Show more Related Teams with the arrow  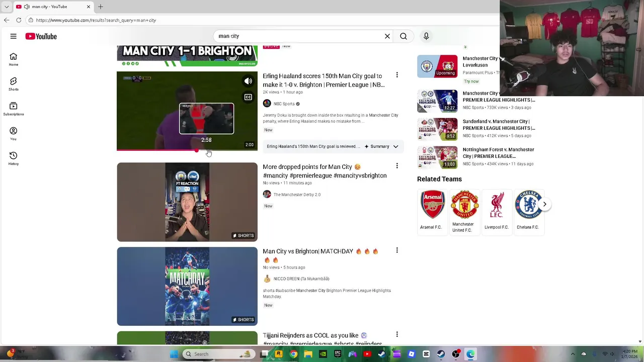tap(544, 204)
